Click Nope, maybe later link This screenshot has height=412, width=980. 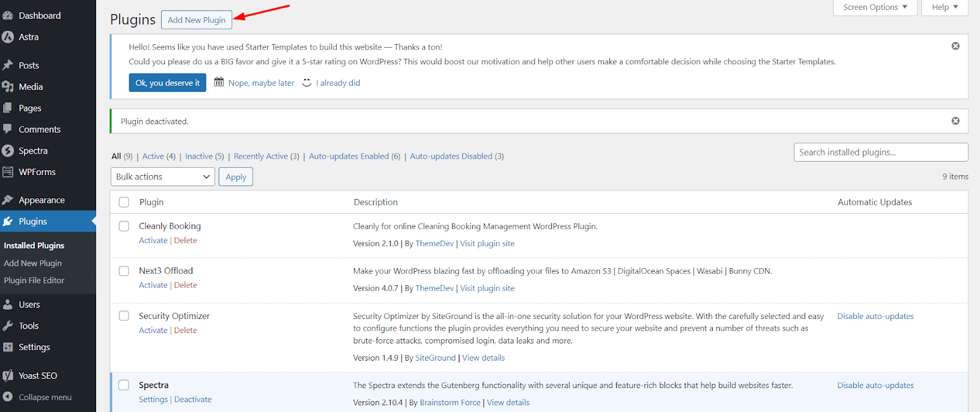tap(262, 83)
